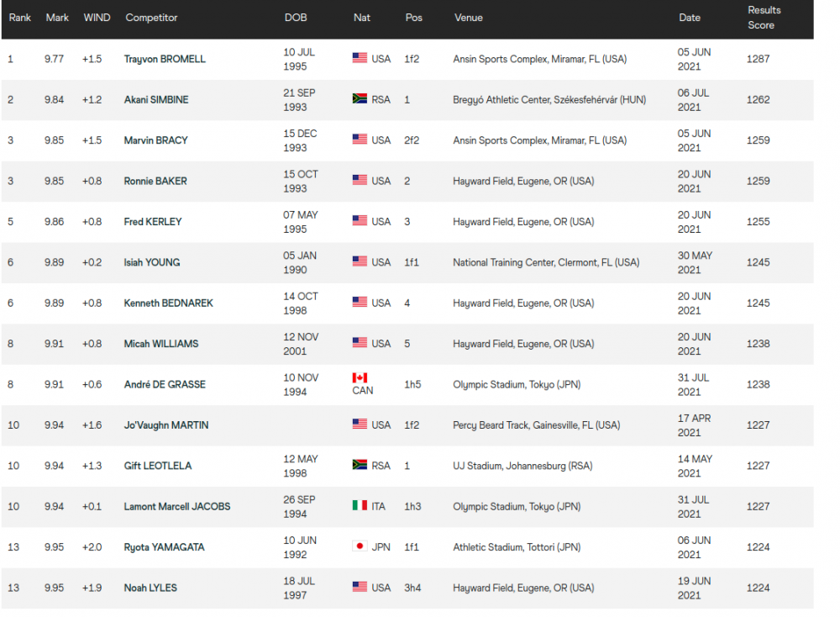840x617 pixels.
Task: Click the results score 1287
Action: 758,59
